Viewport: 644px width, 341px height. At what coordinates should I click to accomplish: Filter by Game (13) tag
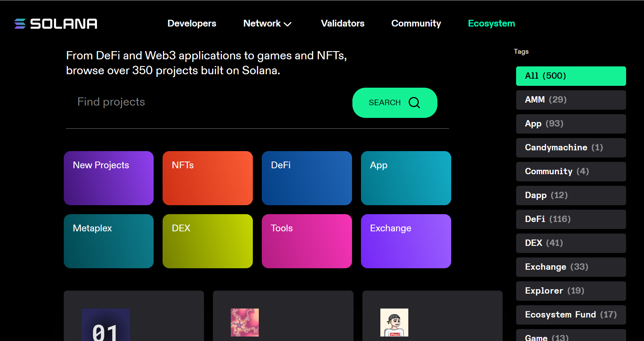coord(571,335)
